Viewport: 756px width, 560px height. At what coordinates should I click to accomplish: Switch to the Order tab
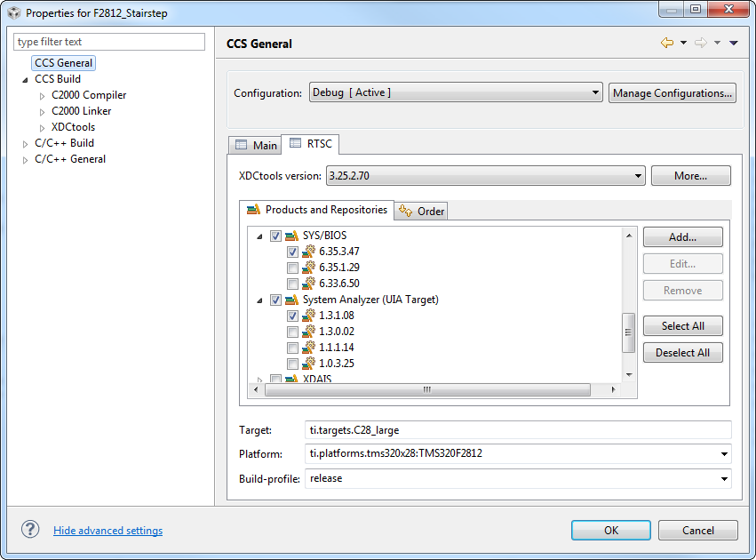[421, 212]
